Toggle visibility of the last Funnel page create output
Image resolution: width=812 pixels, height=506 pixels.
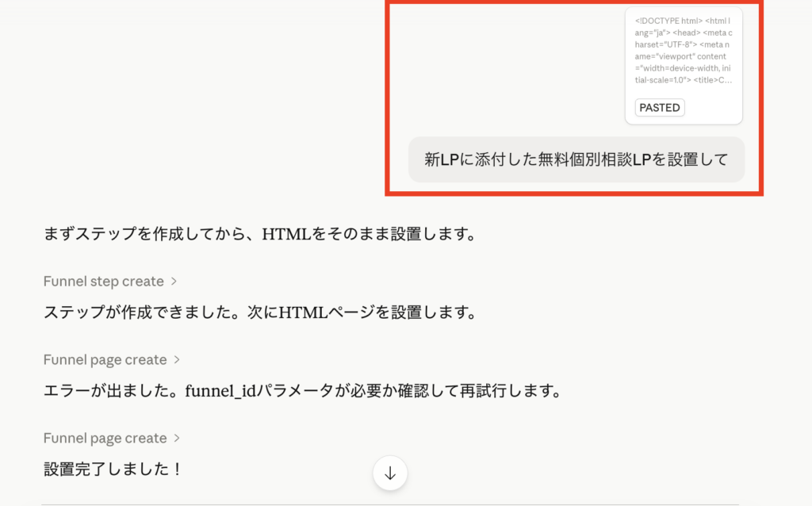(x=112, y=438)
